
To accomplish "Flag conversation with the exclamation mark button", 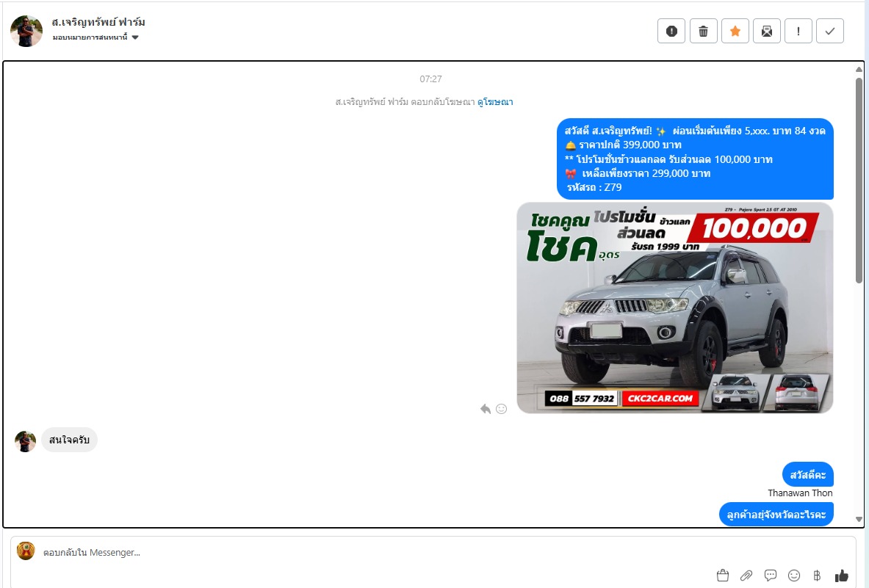I will pos(798,31).
